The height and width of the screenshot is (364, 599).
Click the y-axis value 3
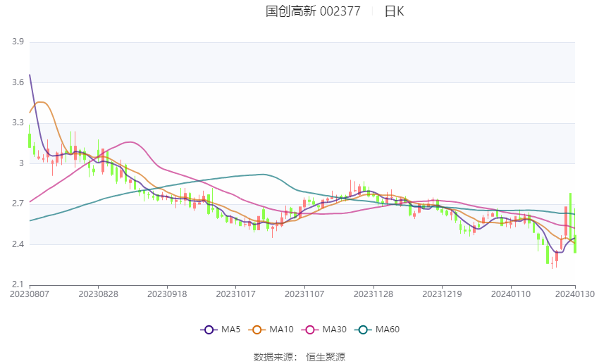[21, 163]
